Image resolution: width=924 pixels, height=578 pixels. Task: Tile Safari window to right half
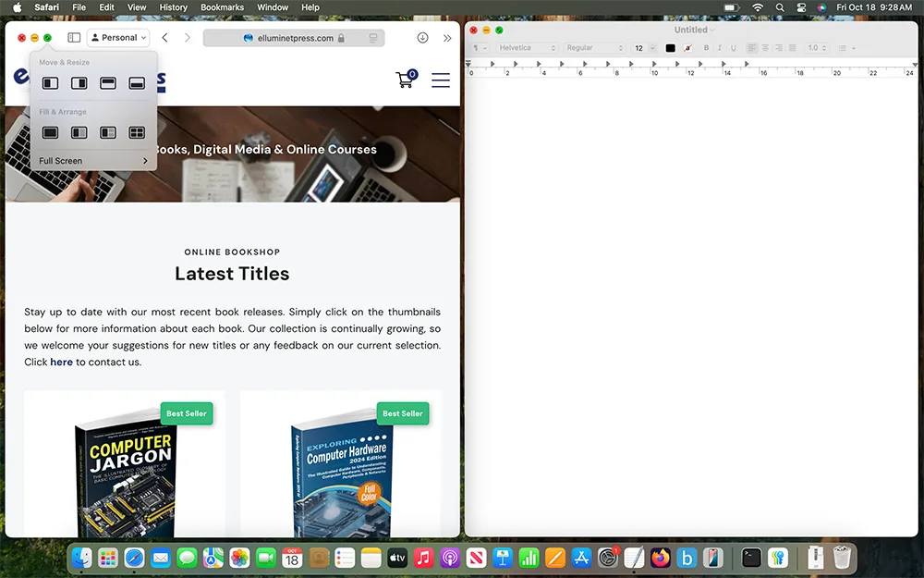pos(79,83)
